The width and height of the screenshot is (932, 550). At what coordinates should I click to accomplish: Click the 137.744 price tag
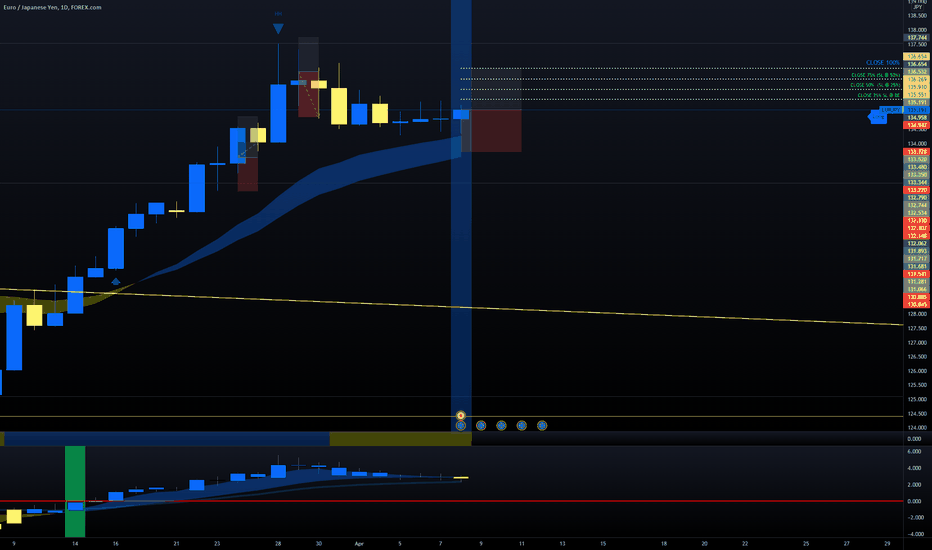click(917, 37)
